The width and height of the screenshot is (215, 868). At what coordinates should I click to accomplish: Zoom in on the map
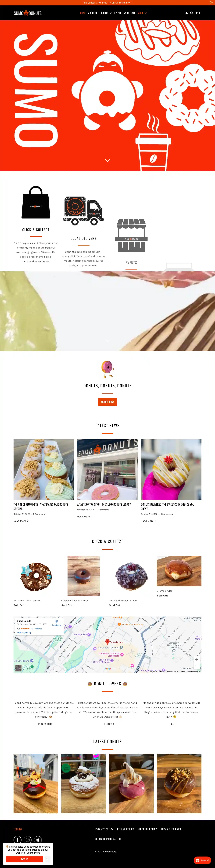tap(197, 659)
